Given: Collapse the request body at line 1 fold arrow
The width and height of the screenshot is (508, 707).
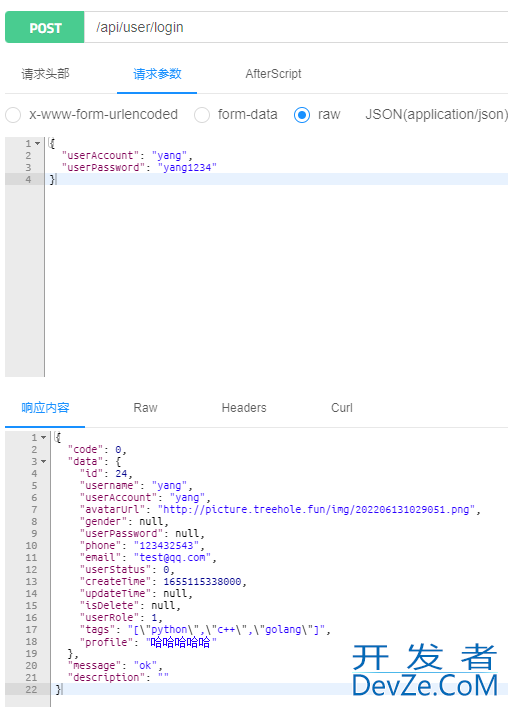Looking at the screenshot, I should pos(38,144).
